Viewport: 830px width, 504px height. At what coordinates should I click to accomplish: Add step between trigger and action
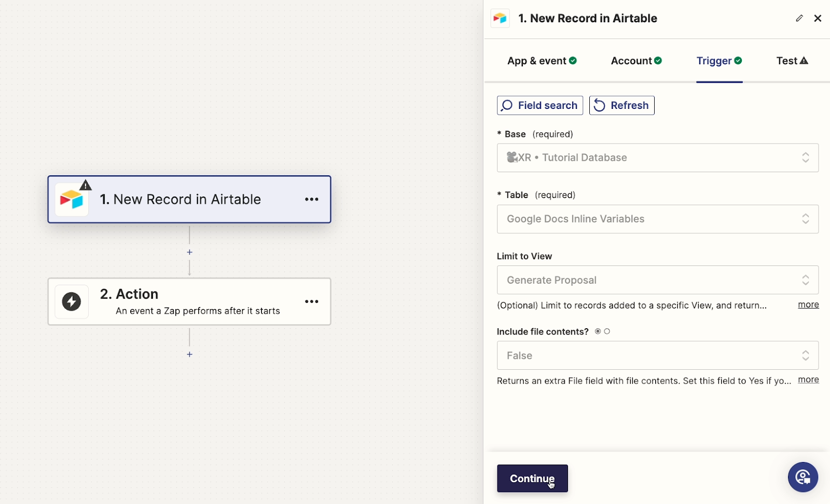(189, 252)
